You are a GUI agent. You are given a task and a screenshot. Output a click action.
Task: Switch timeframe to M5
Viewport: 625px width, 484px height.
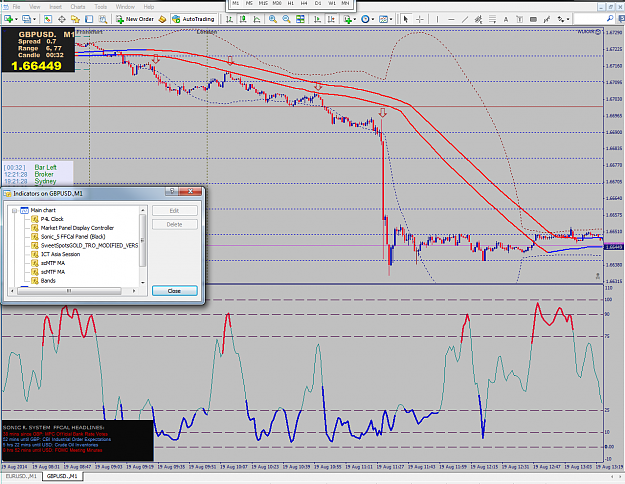[x=250, y=3]
